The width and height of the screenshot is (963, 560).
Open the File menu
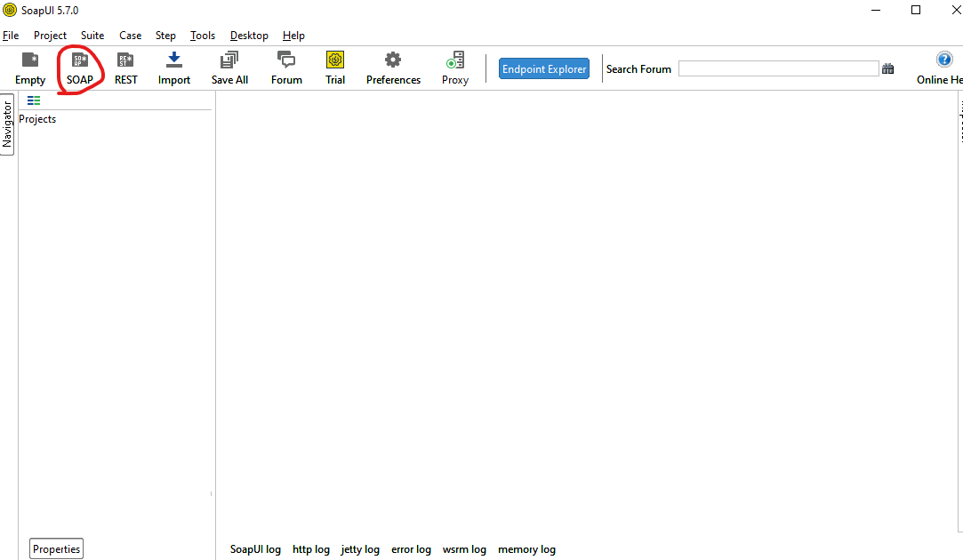point(11,36)
